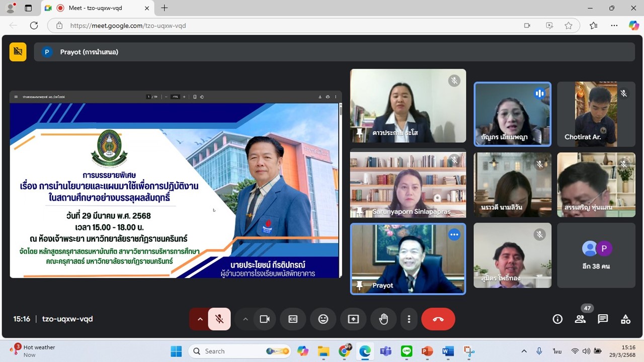The height and width of the screenshot is (362, 644).
Task: Click the browser address bar URL
Action: [128, 26]
